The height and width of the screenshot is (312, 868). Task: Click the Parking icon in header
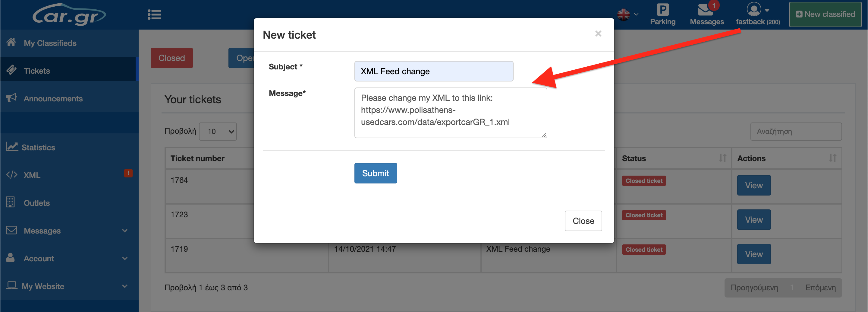pos(662,9)
